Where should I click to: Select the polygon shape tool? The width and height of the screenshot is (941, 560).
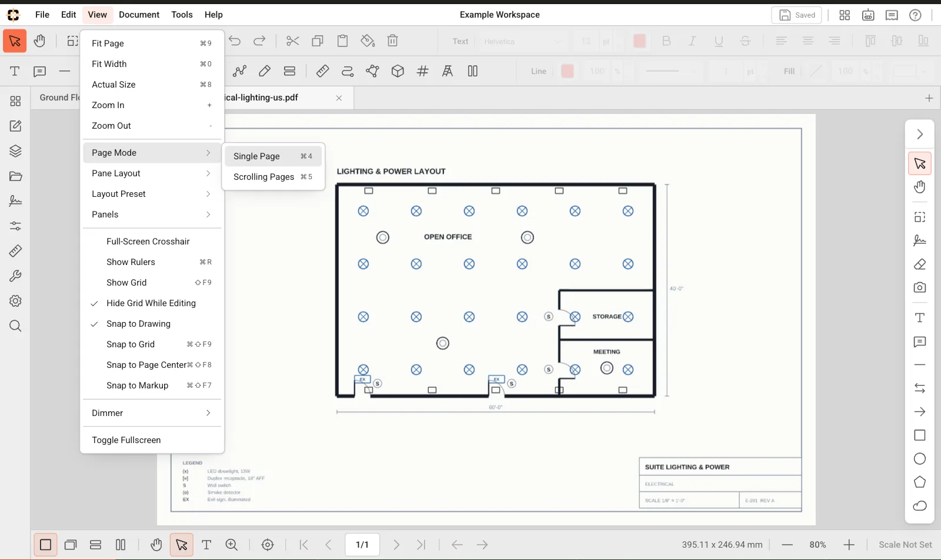(x=920, y=482)
